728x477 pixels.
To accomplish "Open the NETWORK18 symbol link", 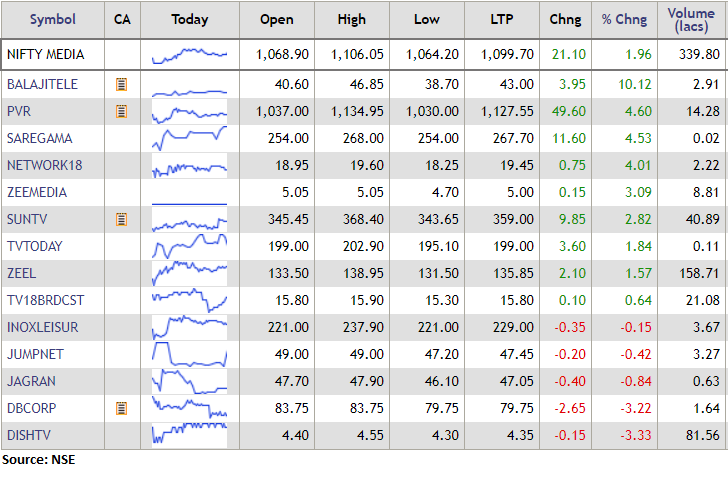I will coord(43,165).
